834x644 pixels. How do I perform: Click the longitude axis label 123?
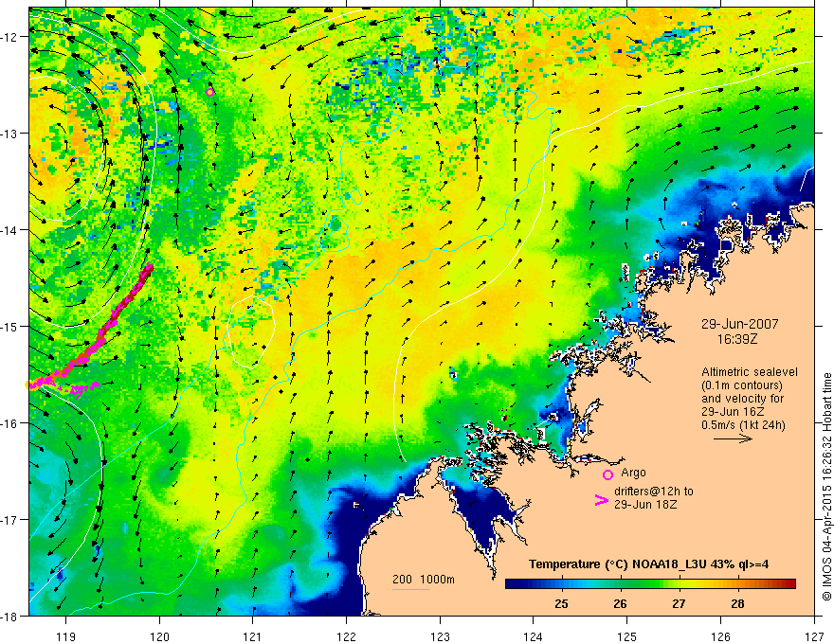pos(440,636)
